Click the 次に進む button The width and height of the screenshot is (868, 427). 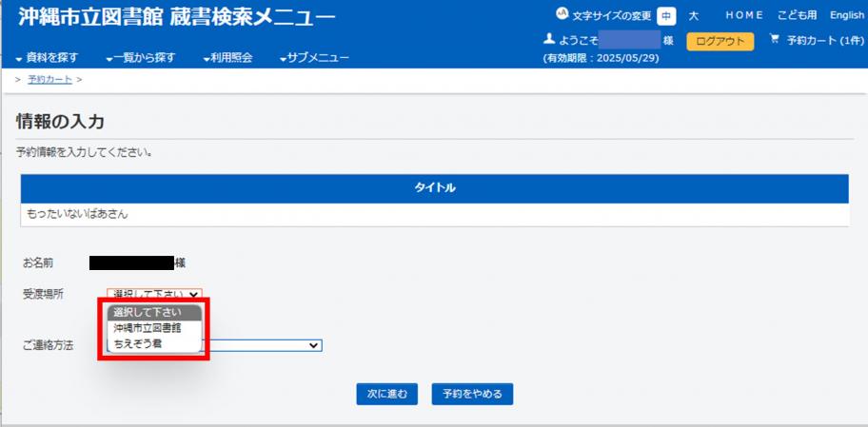(387, 394)
